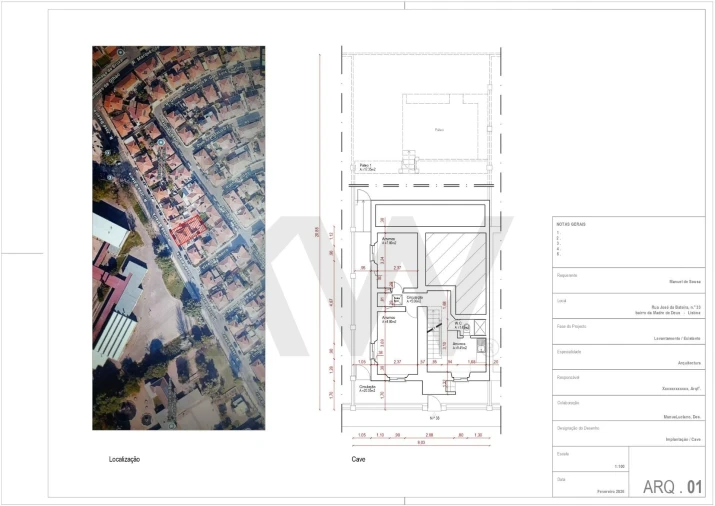Click the 'Localização' caption under the aerial photo
Image resolution: width=715 pixels, height=506 pixels.
point(124,459)
